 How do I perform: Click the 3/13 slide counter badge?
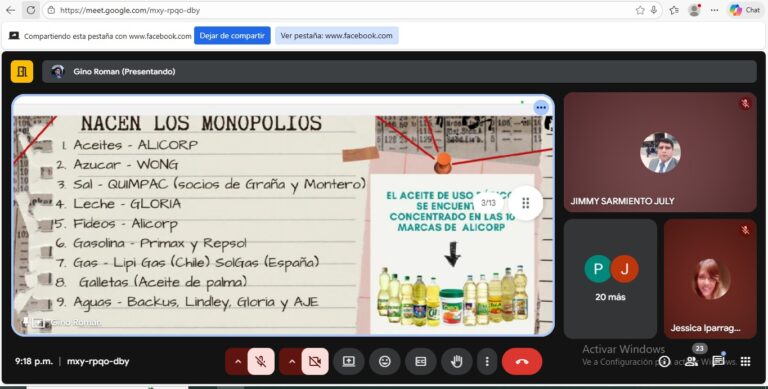pyautogui.click(x=488, y=203)
